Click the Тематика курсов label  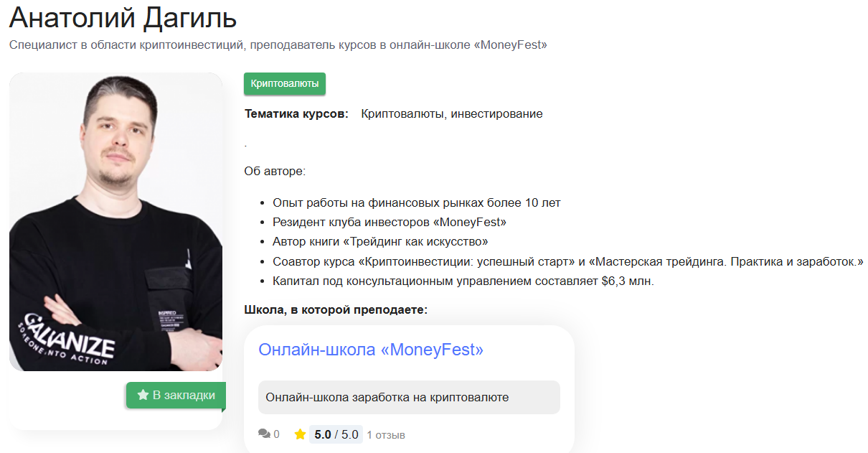[x=296, y=113]
